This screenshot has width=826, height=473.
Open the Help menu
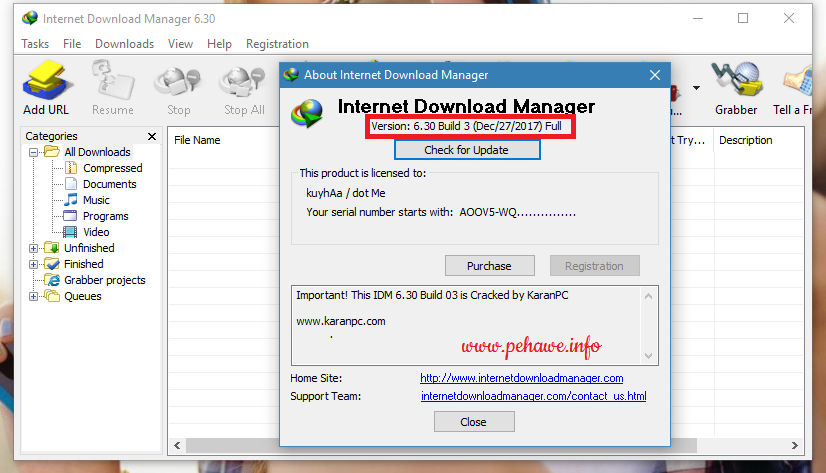tap(219, 44)
